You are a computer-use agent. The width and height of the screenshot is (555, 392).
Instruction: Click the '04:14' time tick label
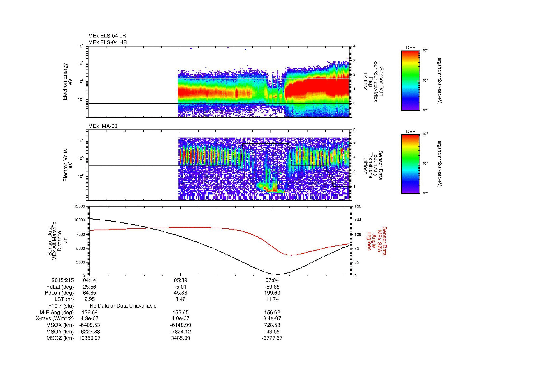click(x=89, y=280)
